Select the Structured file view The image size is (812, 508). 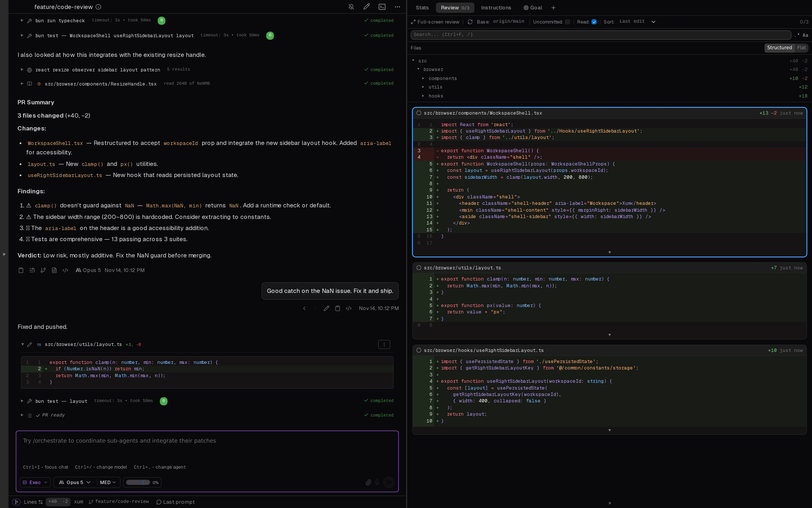780,48
